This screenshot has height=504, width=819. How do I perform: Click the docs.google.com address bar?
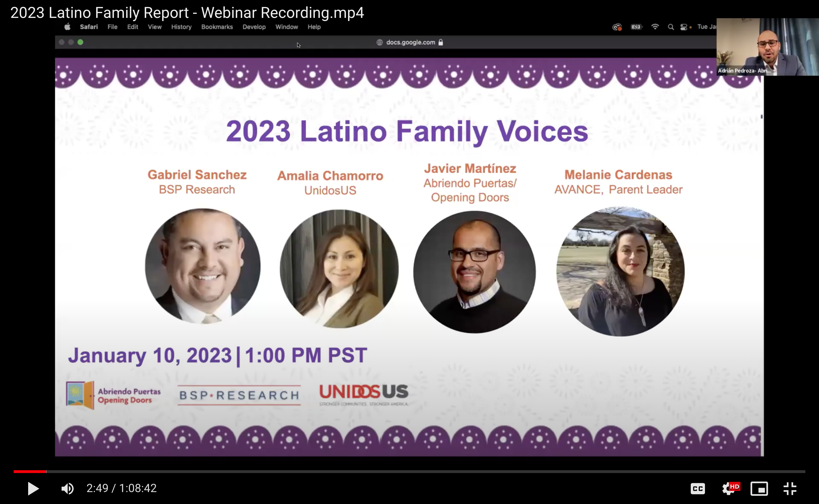pos(410,42)
